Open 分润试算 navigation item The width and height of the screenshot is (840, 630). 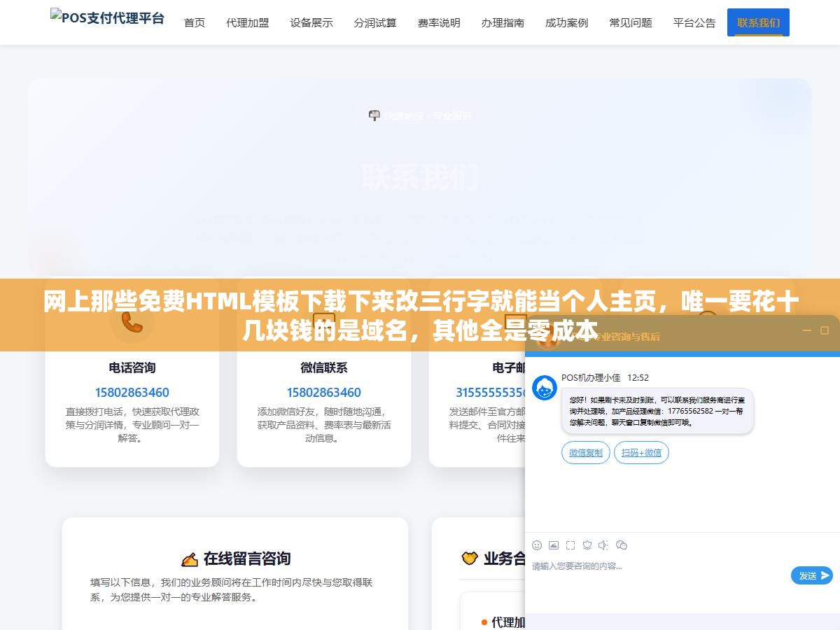[x=375, y=22]
